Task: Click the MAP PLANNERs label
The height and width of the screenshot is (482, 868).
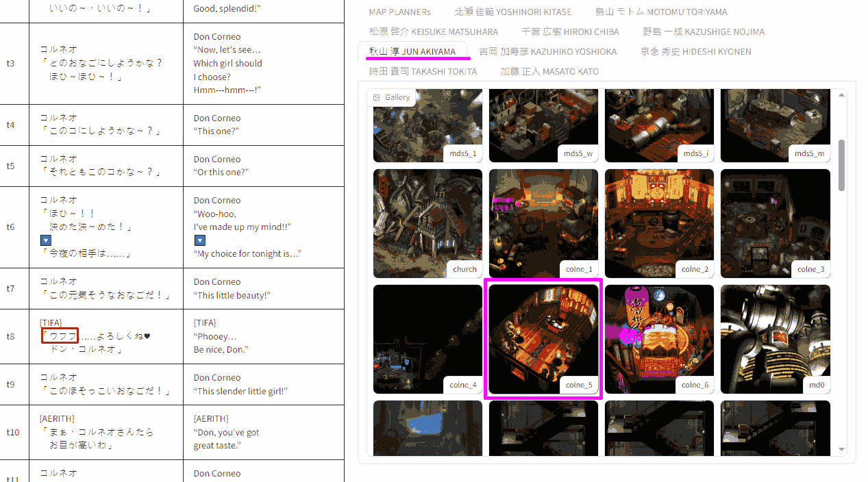Action: pos(399,12)
